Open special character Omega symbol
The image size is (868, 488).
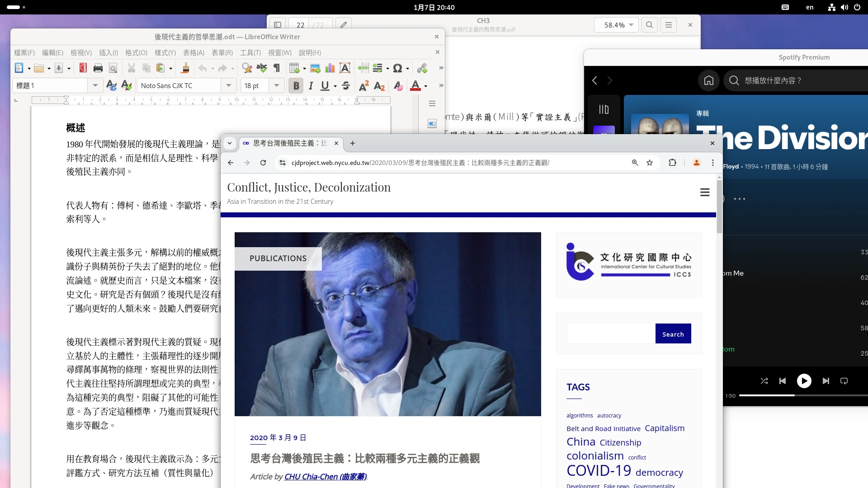397,68
